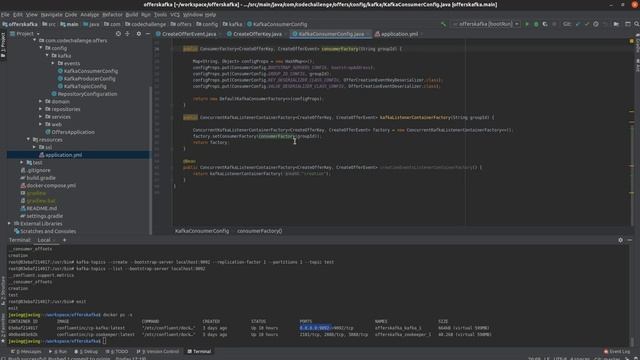The height and width of the screenshot is (360, 640).
Task: Click the Project panel vertical scrollbar
Action: tap(151, 159)
